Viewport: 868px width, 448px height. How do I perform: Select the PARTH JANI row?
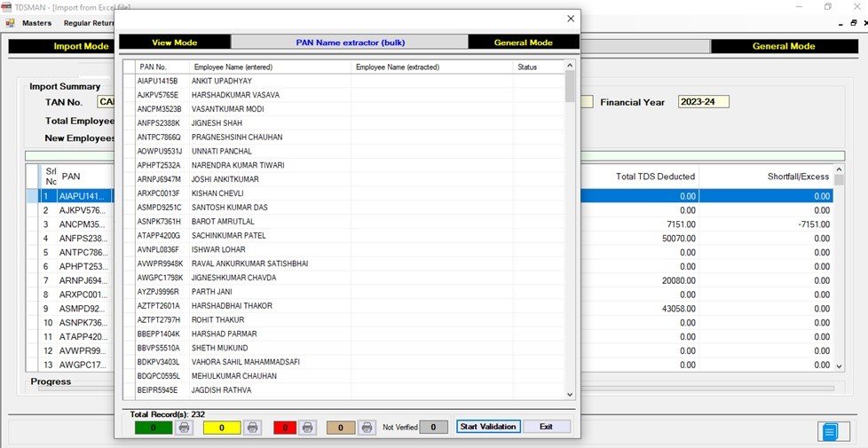(x=343, y=292)
